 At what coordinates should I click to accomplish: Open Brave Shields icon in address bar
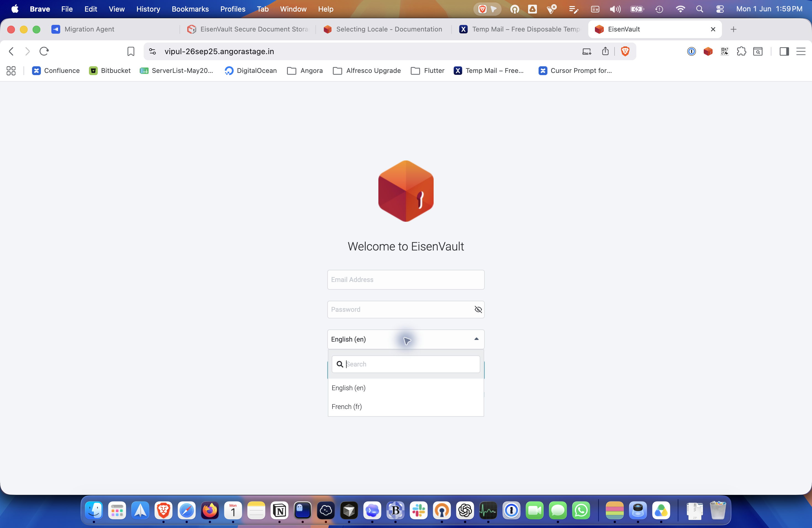pos(625,51)
